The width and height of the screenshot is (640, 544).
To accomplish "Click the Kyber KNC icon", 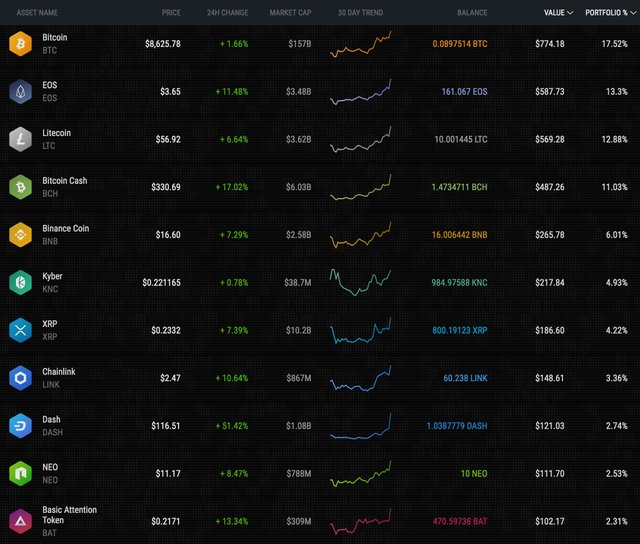I will point(20,282).
